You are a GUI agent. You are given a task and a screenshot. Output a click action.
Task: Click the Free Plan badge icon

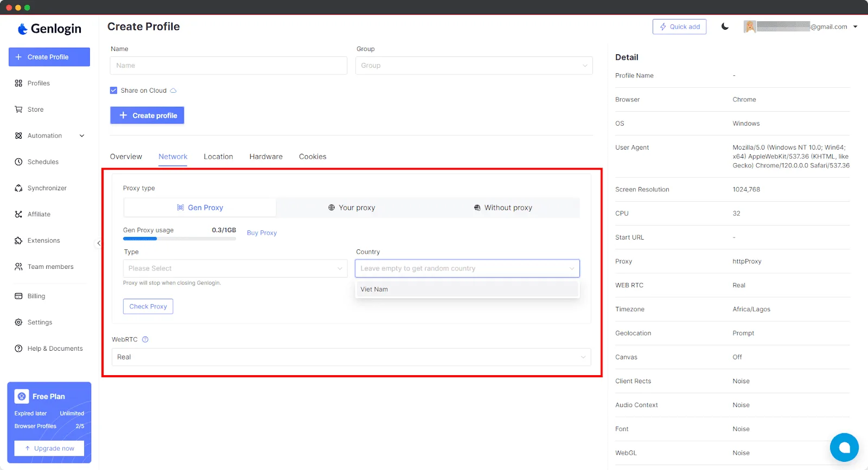[22, 396]
